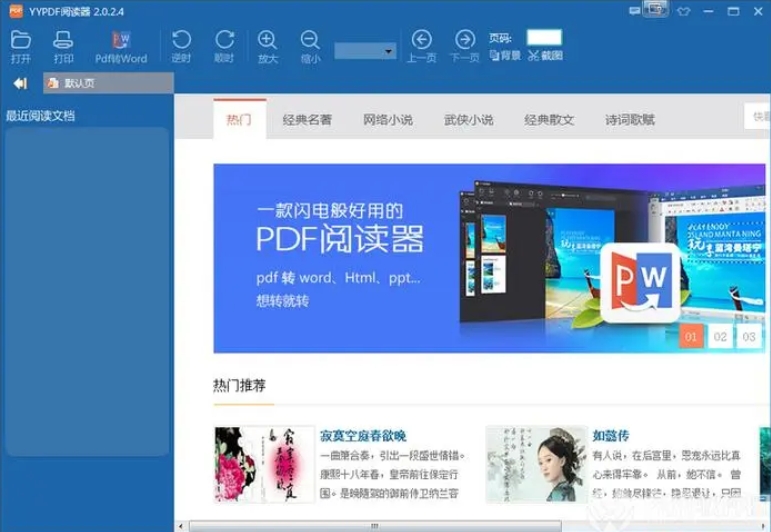The image size is (771, 532).
Task: Click the scrollbar left arrow
Action: click(180, 527)
